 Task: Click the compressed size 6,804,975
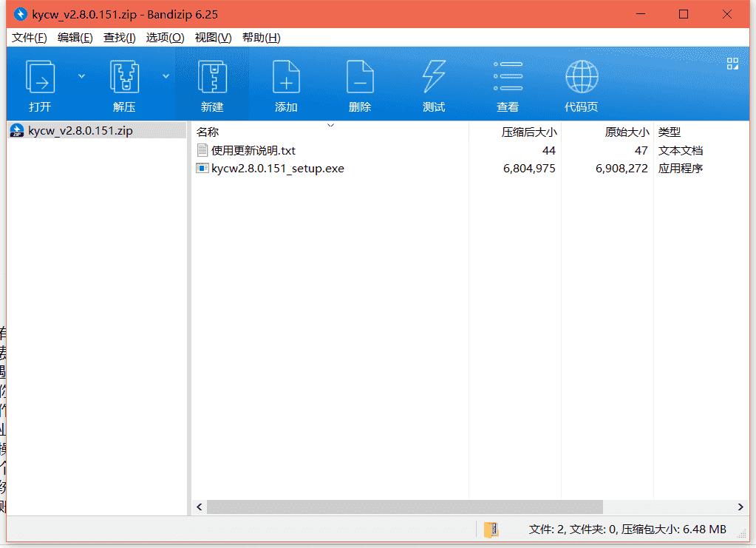[529, 169]
